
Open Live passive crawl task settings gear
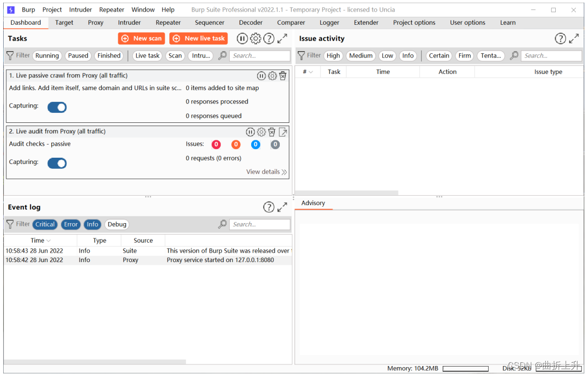(272, 75)
